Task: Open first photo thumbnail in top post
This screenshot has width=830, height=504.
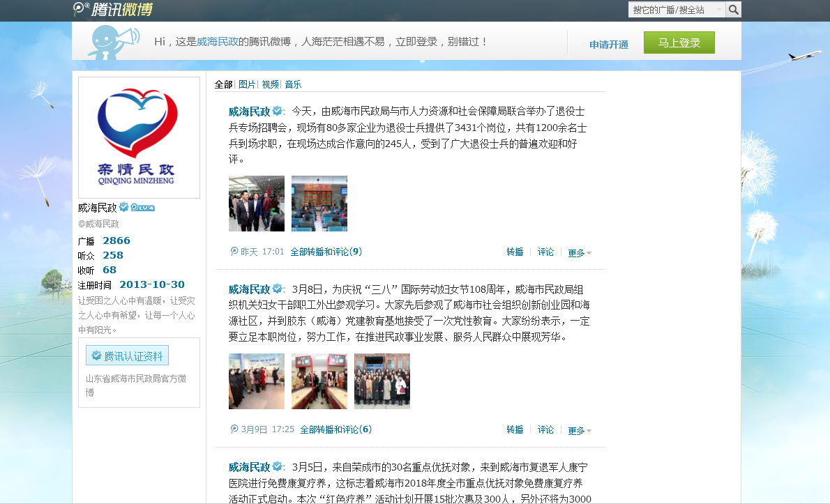Action: coord(256,204)
